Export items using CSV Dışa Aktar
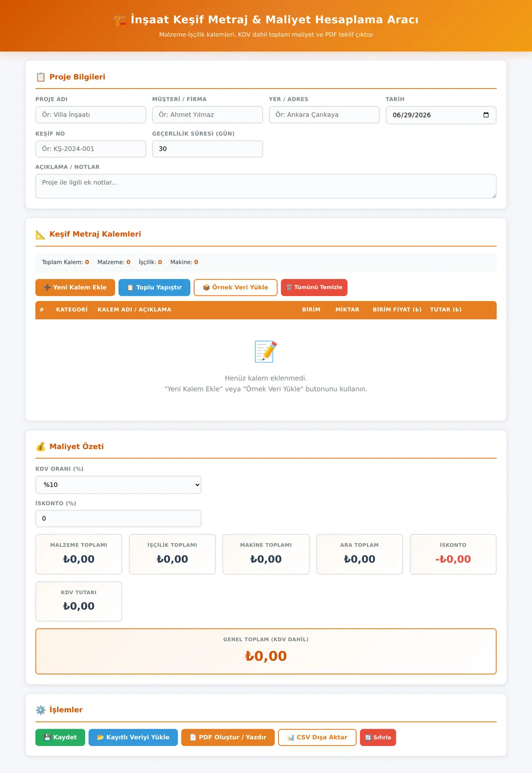532x773 pixels. coord(317,738)
